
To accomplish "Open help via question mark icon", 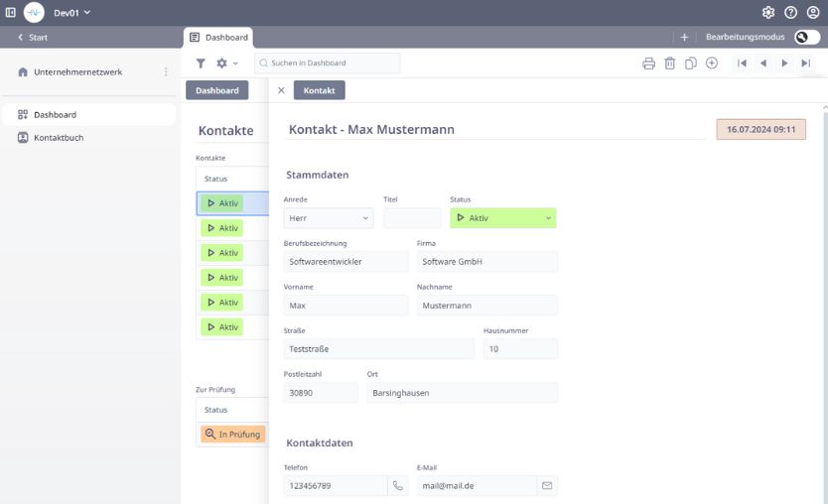I will 790,13.
